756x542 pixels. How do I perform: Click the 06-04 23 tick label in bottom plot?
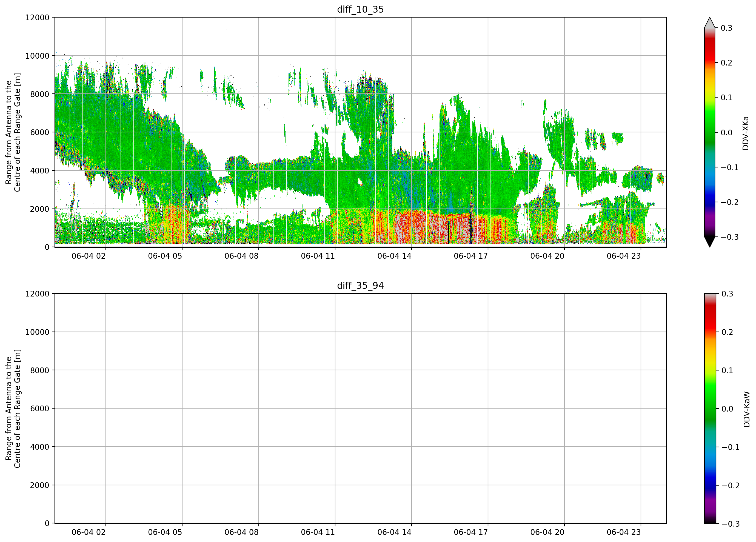pyautogui.click(x=624, y=532)
